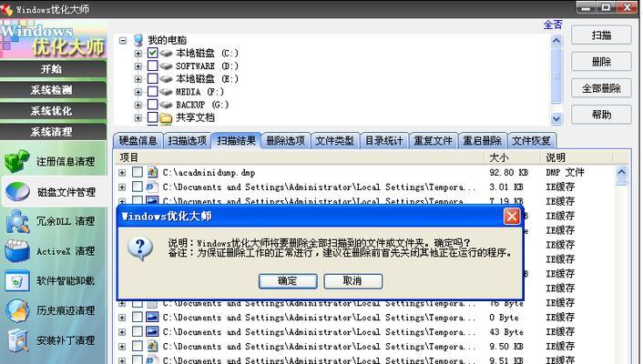The width and height of the screenshot is (643, 364).
Task: Click drive tree scrollbar down arrow
Action: tap(556, 119)
